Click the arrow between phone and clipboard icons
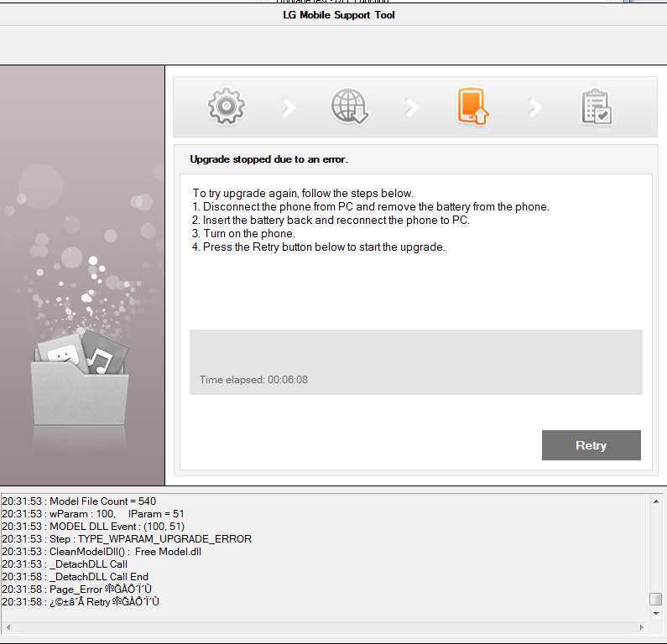 click(x=534, y=107)
